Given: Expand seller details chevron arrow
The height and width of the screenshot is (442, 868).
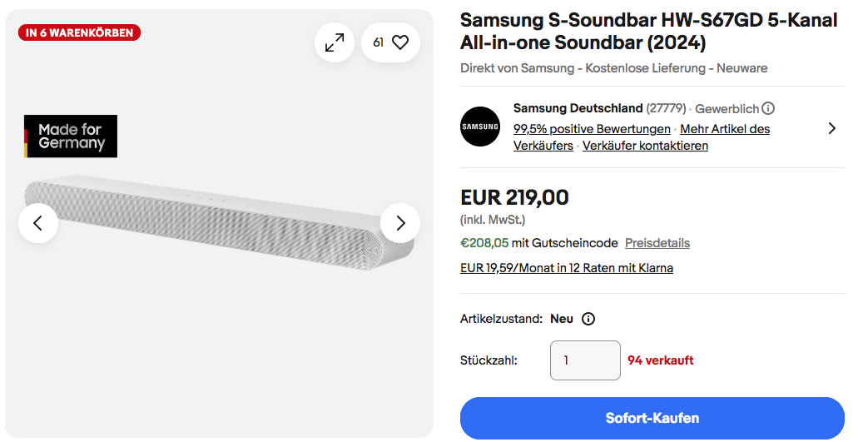Looking at the screenshot, I should [x=831, y=128].
